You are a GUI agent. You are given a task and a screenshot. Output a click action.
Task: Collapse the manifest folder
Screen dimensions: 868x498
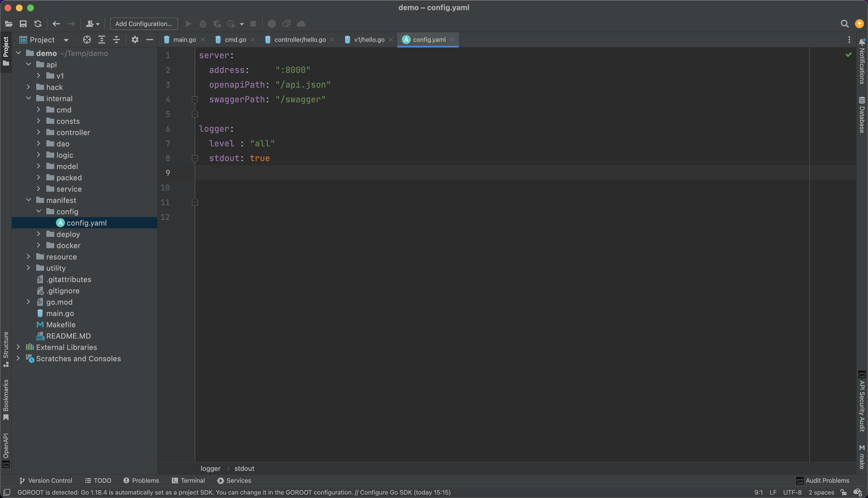click(28, 200)
